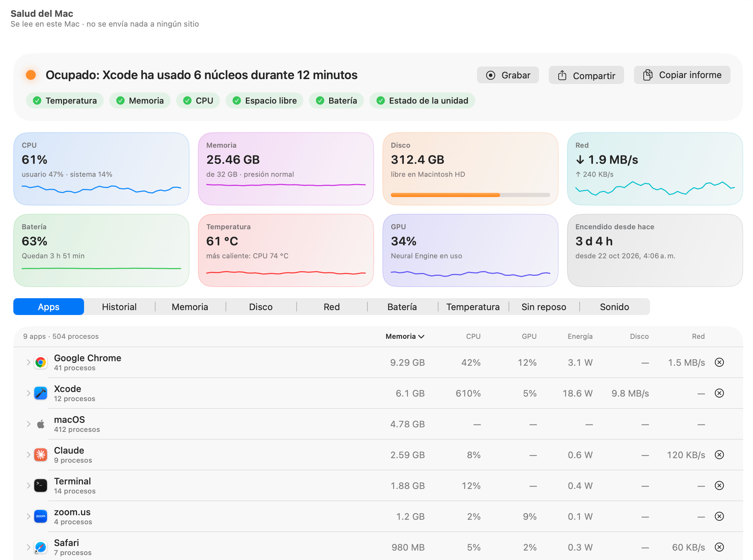Open the Sin reposo tab
753x560 pixels.
[544, 307]
